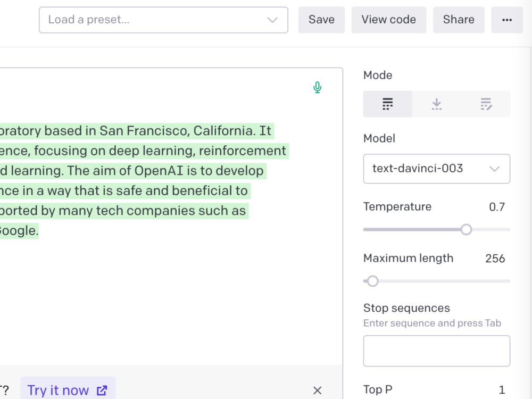The image size is (532, 399).
Task: Select the Edit mode icon
Action: (486, 104)
